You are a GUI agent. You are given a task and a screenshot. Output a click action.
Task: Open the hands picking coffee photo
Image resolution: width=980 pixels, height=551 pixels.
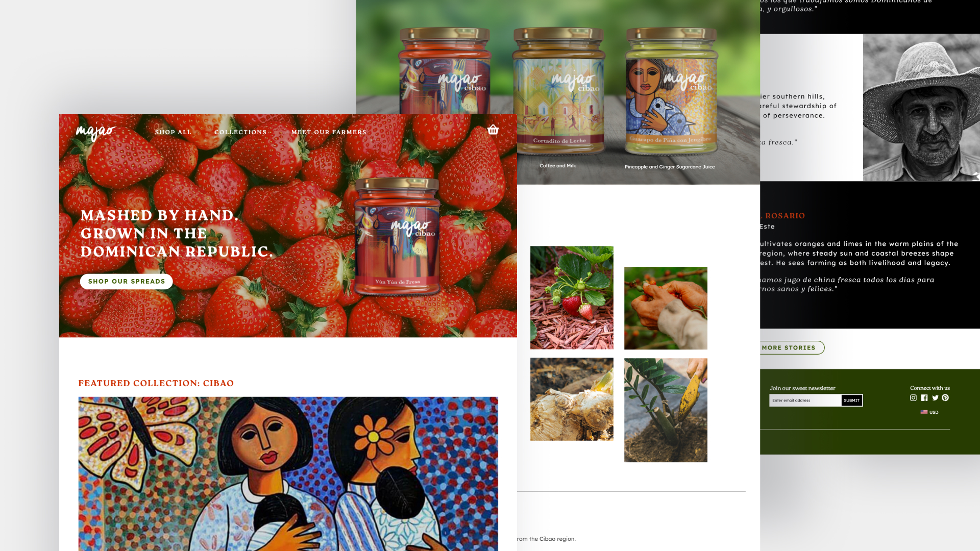coord(666,308)
